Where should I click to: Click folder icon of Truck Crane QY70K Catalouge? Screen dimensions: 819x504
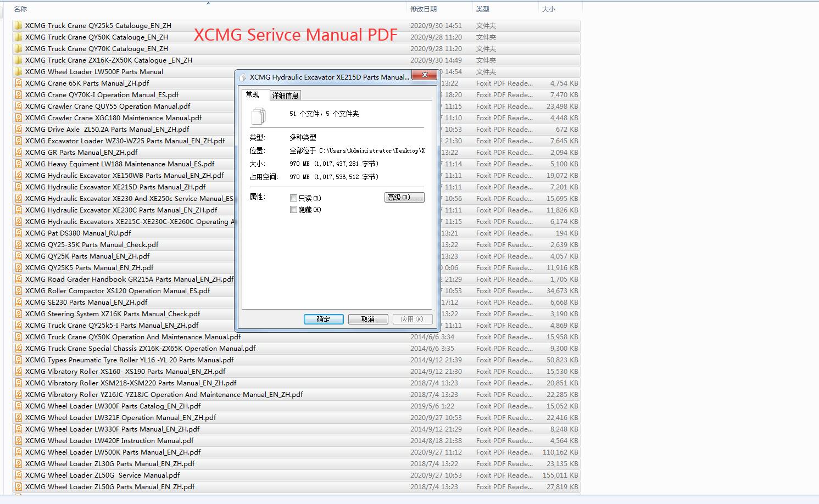(19, 48)
